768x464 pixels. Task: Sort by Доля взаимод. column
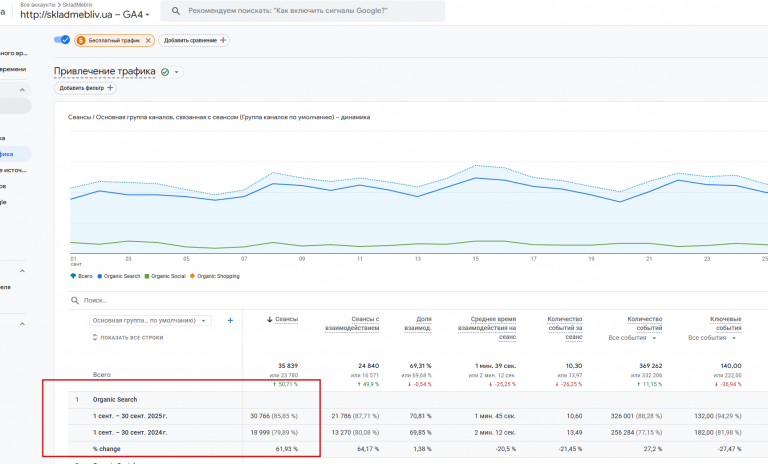pos(418,324)
